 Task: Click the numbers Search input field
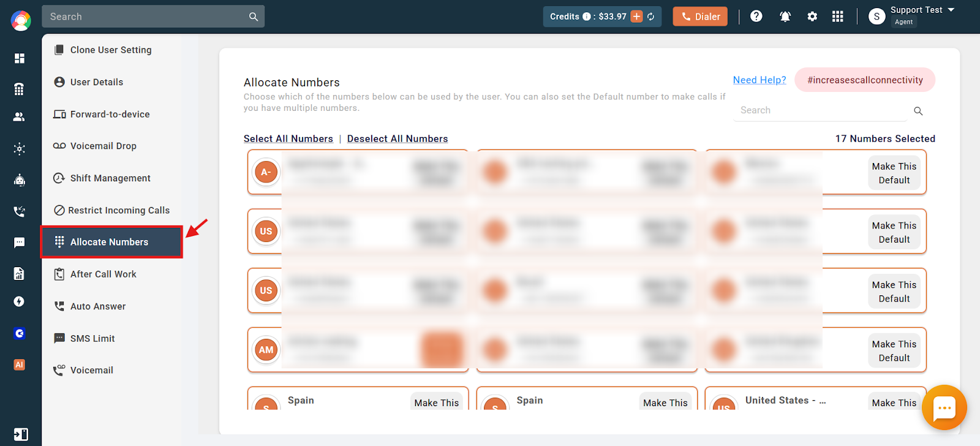[x=821, y=110]
